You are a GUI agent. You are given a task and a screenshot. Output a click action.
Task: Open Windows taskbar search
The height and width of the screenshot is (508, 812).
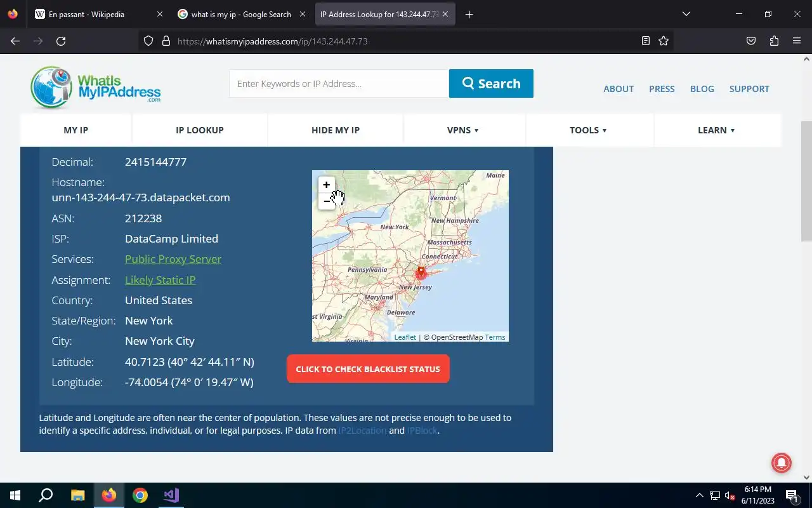(46, 495)
